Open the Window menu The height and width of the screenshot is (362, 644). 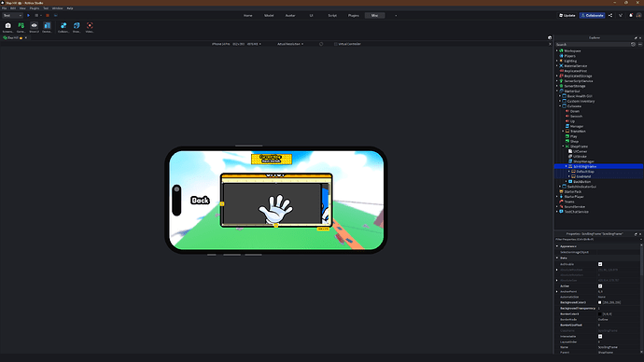tap(58, 8)
